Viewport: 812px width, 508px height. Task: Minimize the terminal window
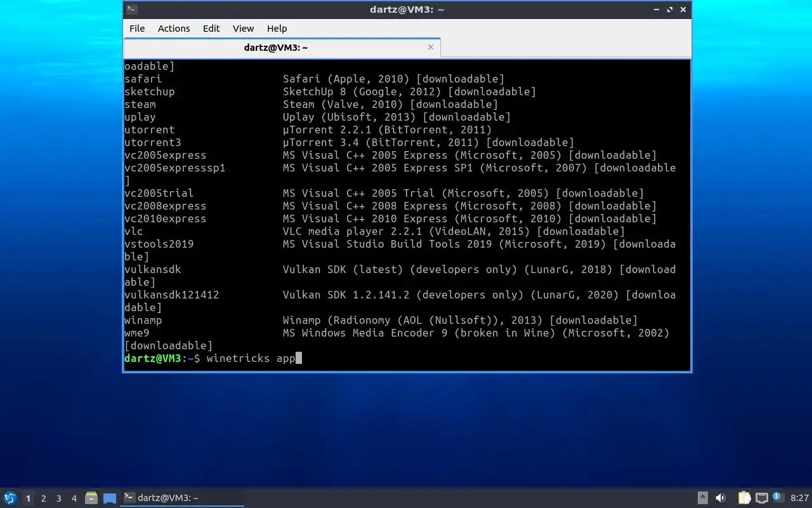click(x=658, y=10)
